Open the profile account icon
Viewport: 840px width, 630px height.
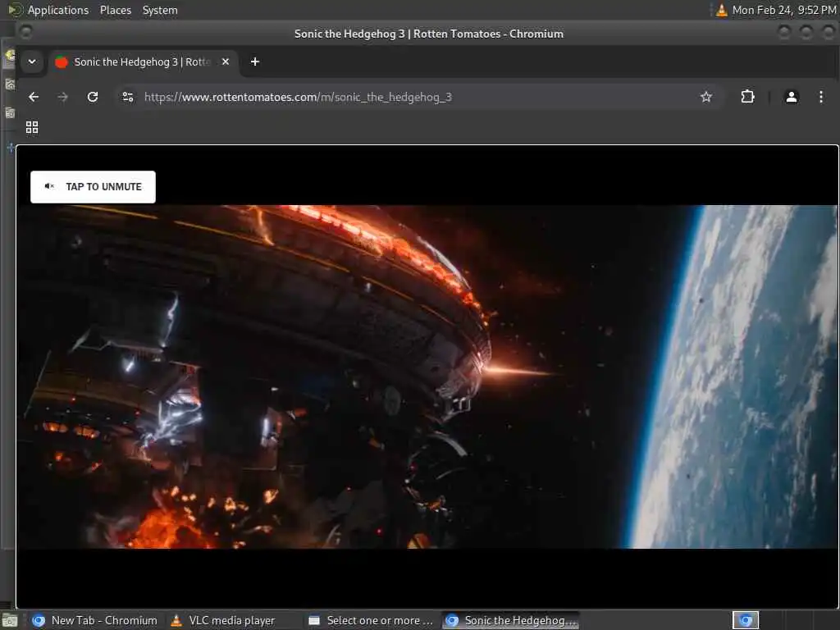point(792,97)
